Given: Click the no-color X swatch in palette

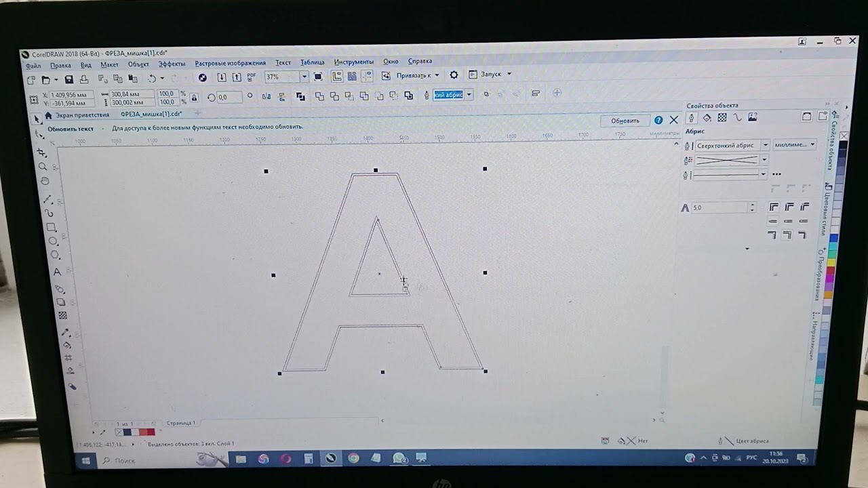Looking at the screenshot, I should point(844,136).
